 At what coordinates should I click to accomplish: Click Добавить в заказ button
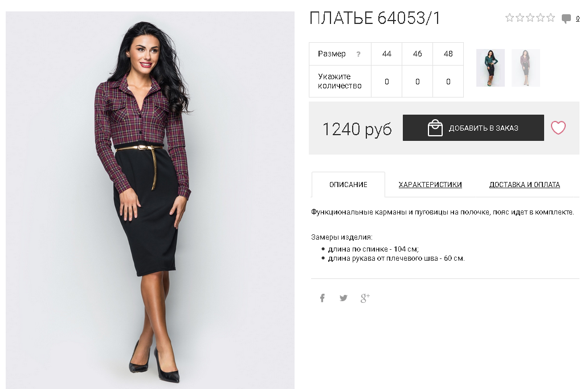(473, 128)
